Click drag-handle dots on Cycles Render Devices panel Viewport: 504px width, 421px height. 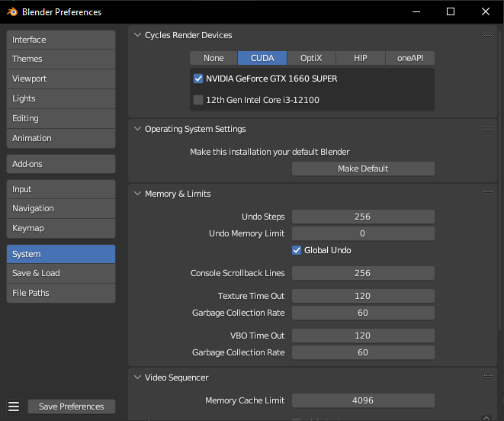coord(488,34)
